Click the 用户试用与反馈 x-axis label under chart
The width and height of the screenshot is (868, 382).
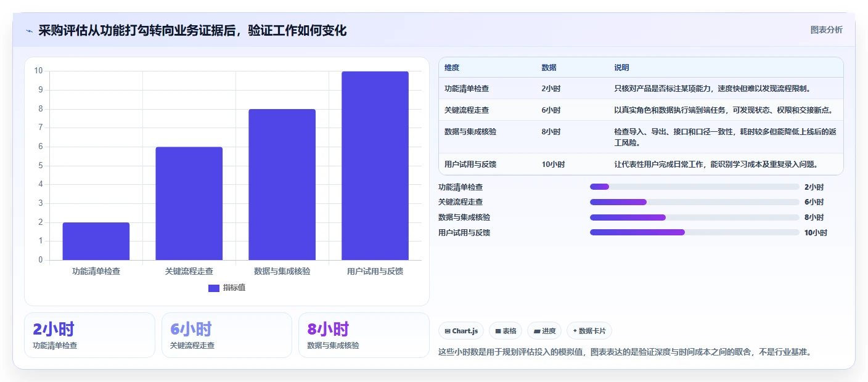tap(375, 271)
